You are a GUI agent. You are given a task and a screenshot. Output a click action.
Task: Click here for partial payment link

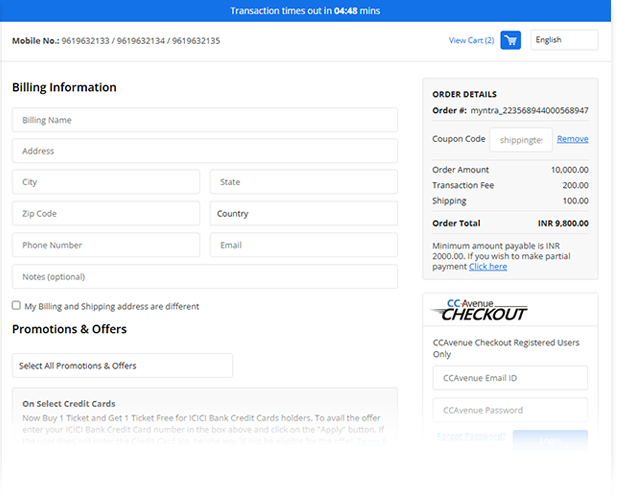point(488,267)
